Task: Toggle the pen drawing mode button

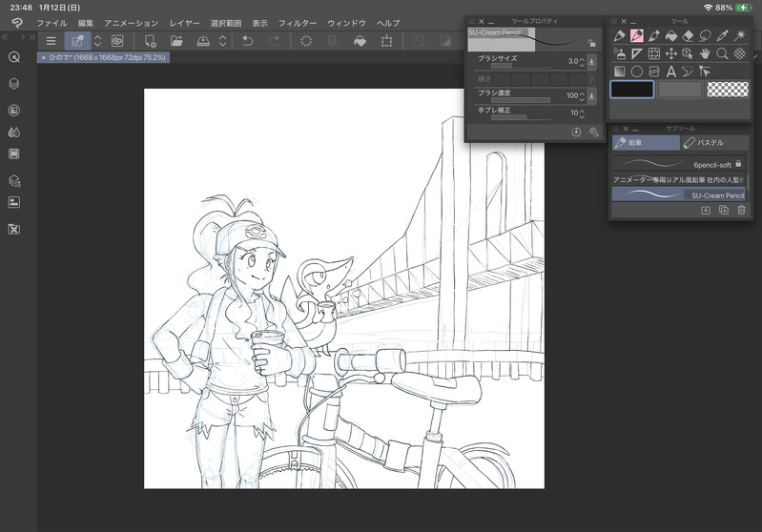Action: 78,41
